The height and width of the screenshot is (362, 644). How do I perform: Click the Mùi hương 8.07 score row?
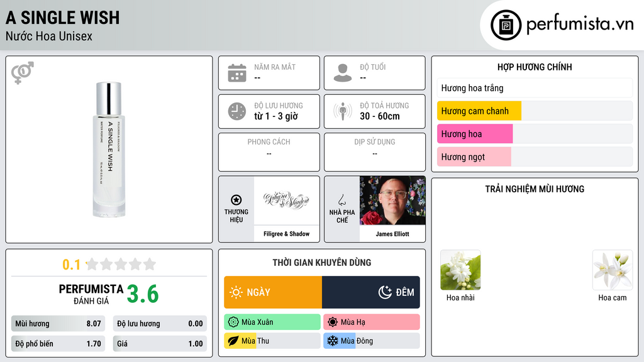point(58,324)
